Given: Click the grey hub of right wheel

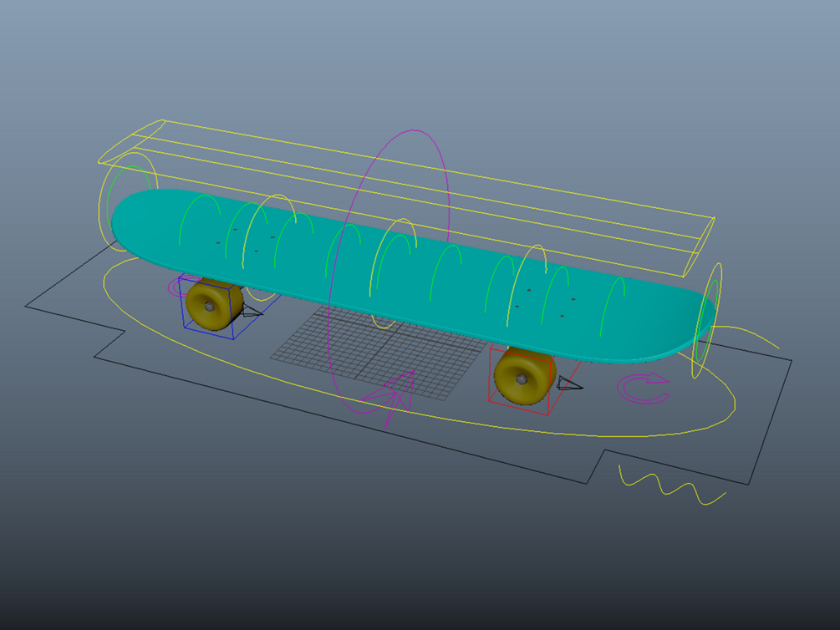Looking at the screenshot, I should point(522,379).
